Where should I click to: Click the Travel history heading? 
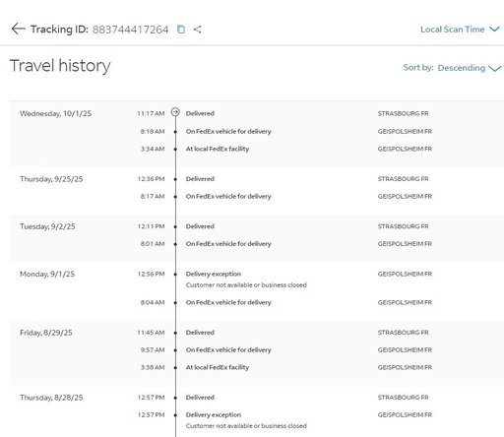tap(60, 66)
